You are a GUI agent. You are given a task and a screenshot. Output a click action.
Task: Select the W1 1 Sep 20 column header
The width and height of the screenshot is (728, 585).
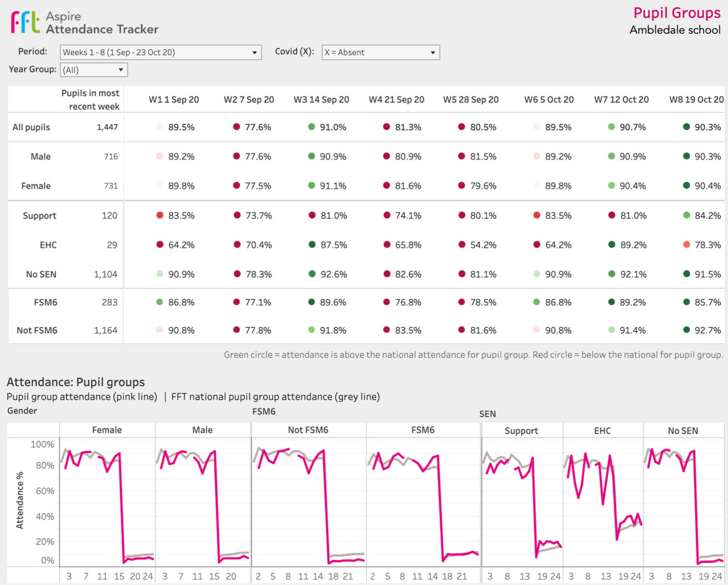point(173,99)
